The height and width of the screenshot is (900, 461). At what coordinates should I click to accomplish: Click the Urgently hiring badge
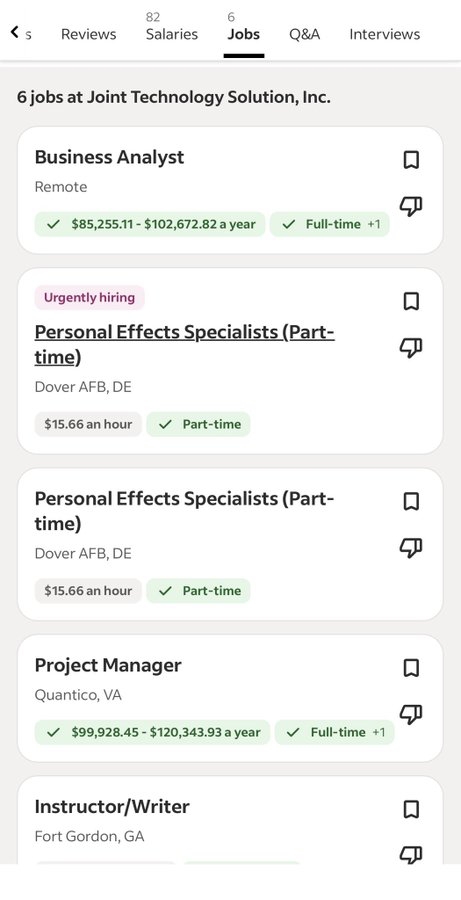[90, 298]
